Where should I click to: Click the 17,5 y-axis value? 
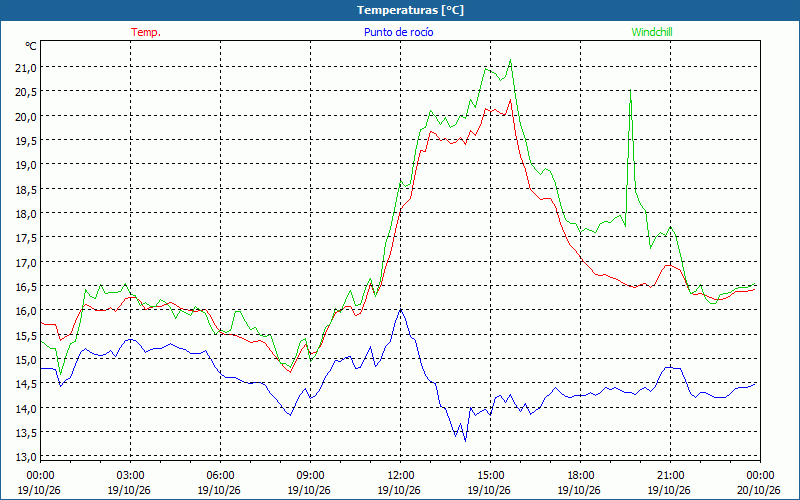pos(26,238)
